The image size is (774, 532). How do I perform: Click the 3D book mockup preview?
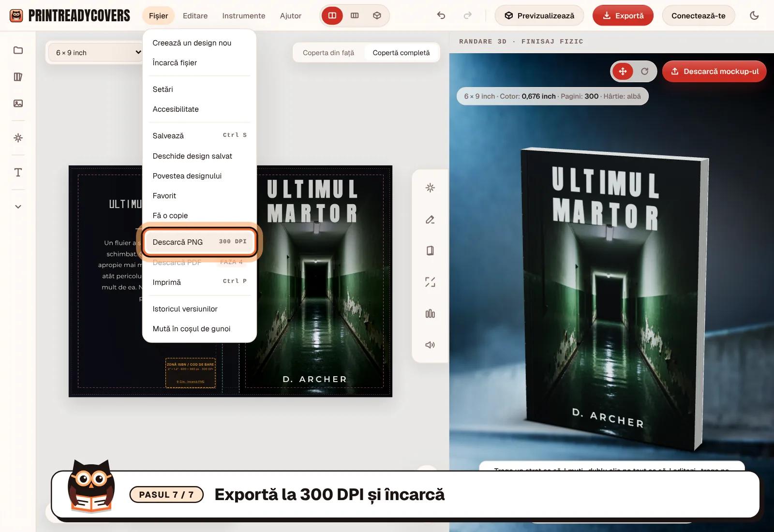(x=614, y=300)
